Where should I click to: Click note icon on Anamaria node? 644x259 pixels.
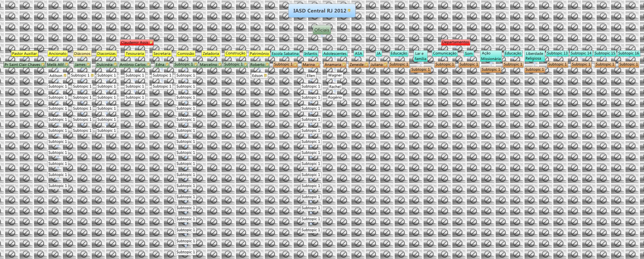tap(344, 64)
